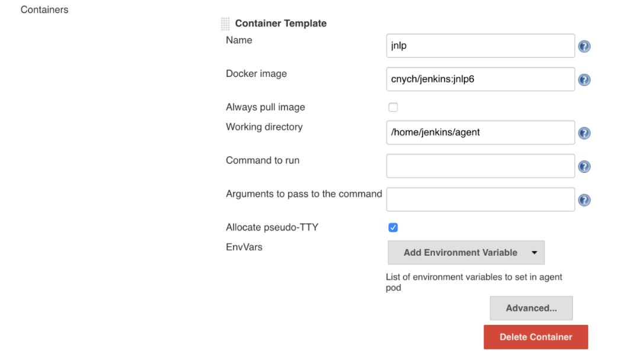The height and width of the screenshot is (364, 640).
Task: Click the Containers section label
Action: click(x=44, y=10)
